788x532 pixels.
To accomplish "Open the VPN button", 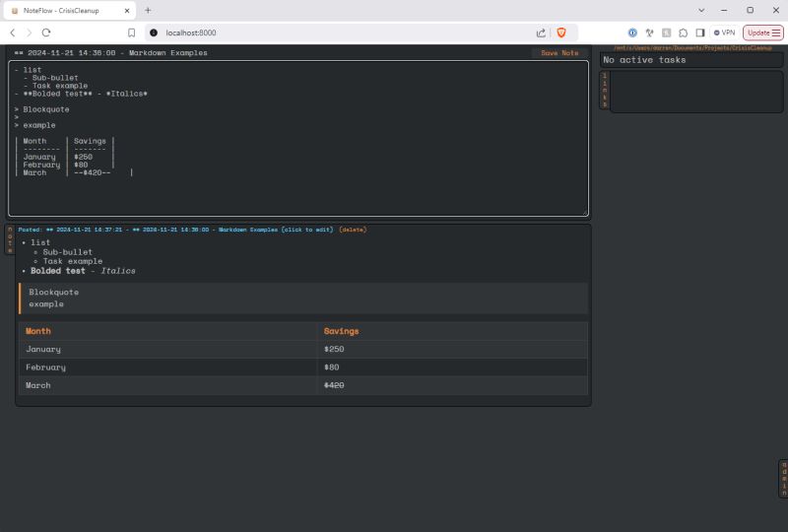I will pos(725,33).
